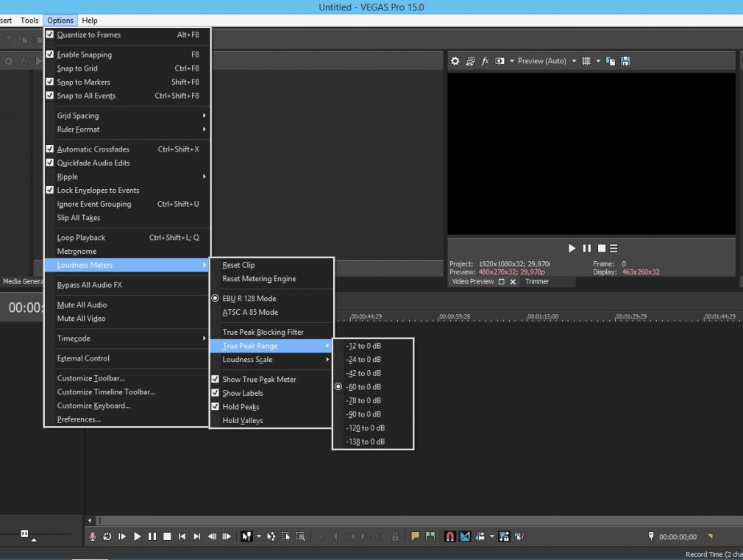Play video in the preview window

click(x=572, y=248)
